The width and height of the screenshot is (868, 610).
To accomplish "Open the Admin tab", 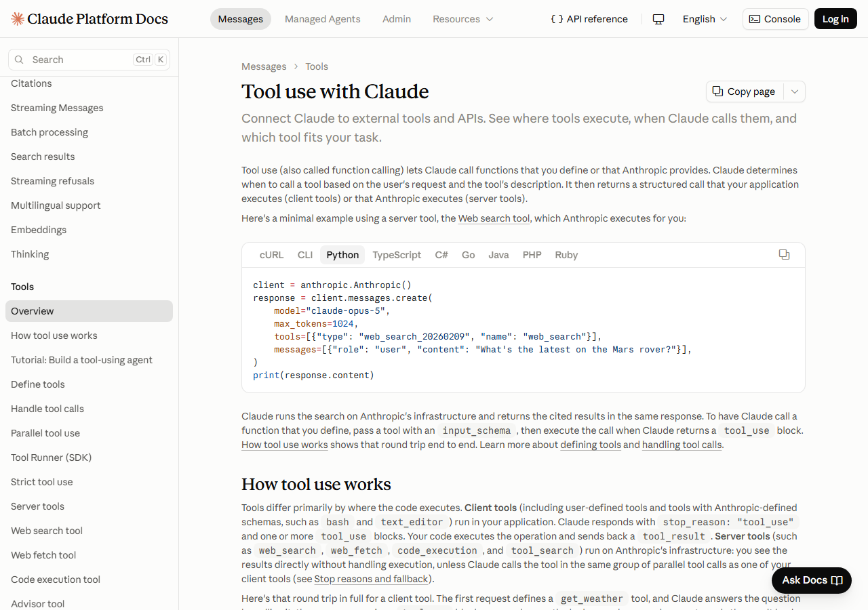I will 397,19.
